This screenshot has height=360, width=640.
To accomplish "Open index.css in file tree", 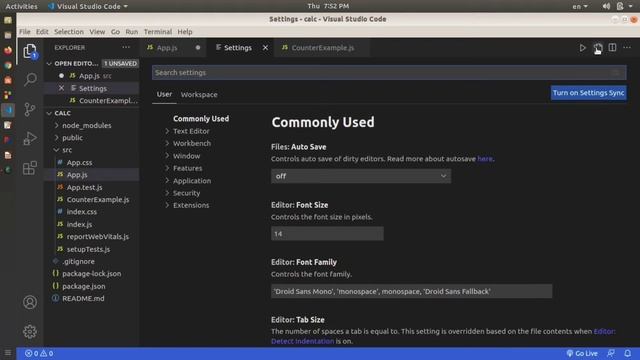I will 82,212.
